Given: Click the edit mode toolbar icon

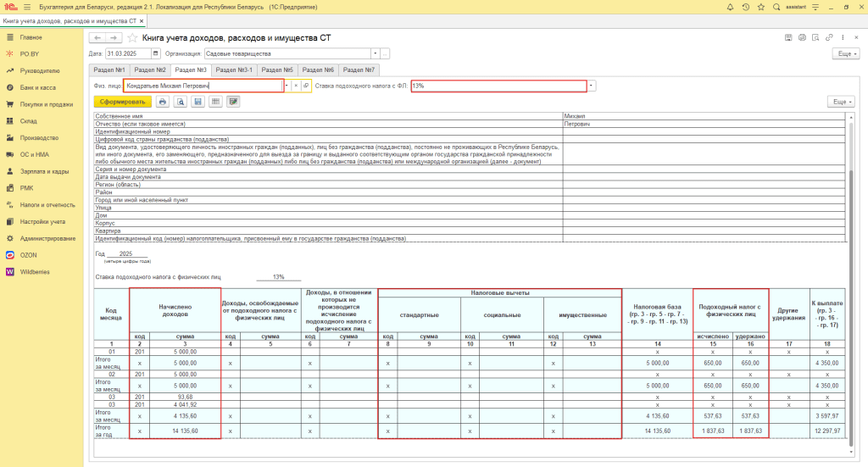Looking at the screenshot, I should point(233,102).
